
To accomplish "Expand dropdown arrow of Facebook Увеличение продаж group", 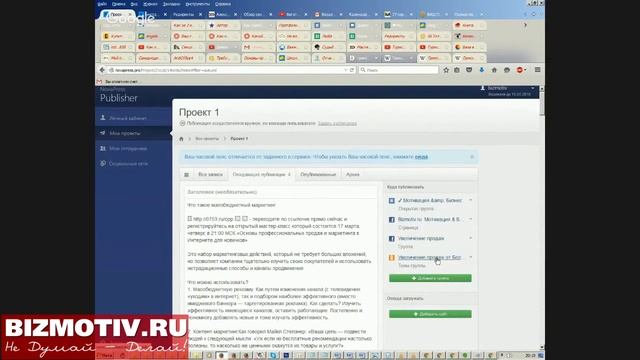I will 471,238.
